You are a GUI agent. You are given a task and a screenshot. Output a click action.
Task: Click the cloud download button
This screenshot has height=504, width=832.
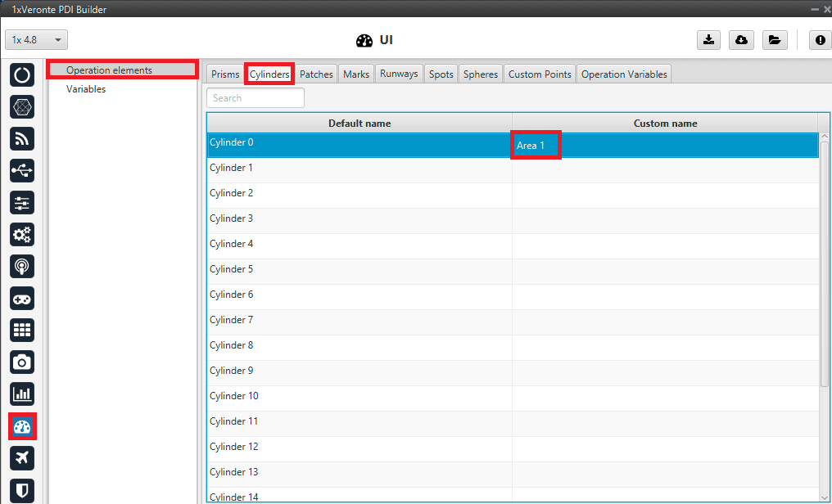pos(741,40)
